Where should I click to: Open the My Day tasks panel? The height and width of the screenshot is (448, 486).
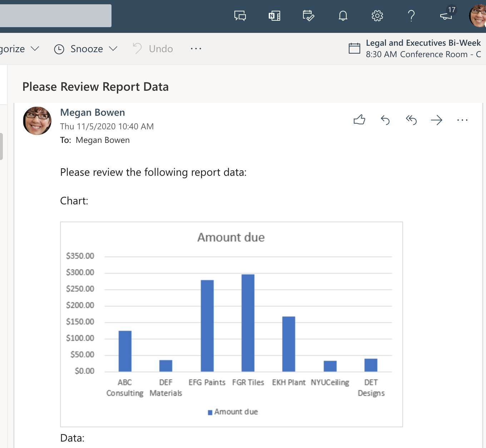[308, 16]
